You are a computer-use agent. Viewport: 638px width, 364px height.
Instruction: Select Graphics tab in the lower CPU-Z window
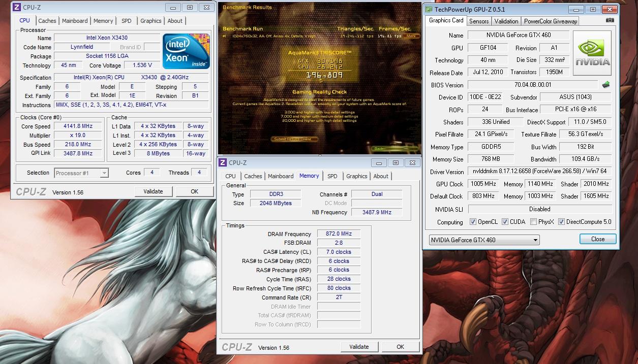point(357,176)
